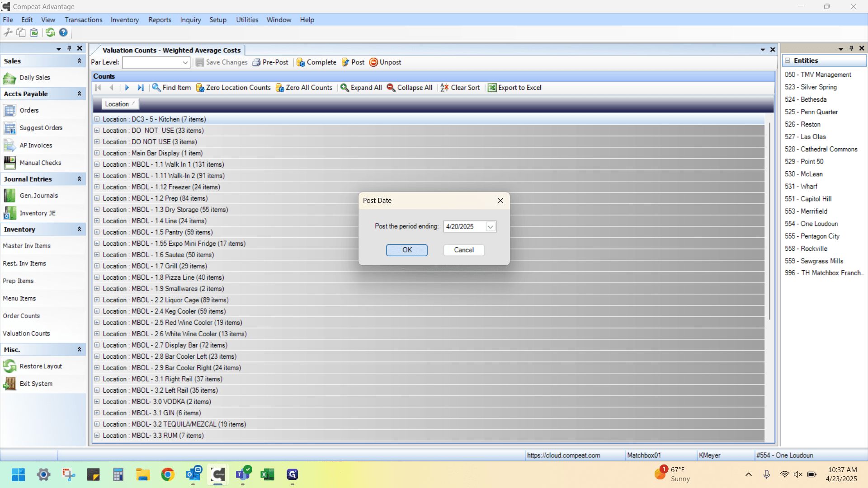The width and height of the screenshot is (868, 488).
Task: Click the Complete icon in toolbar
Action: click(301, 62)
